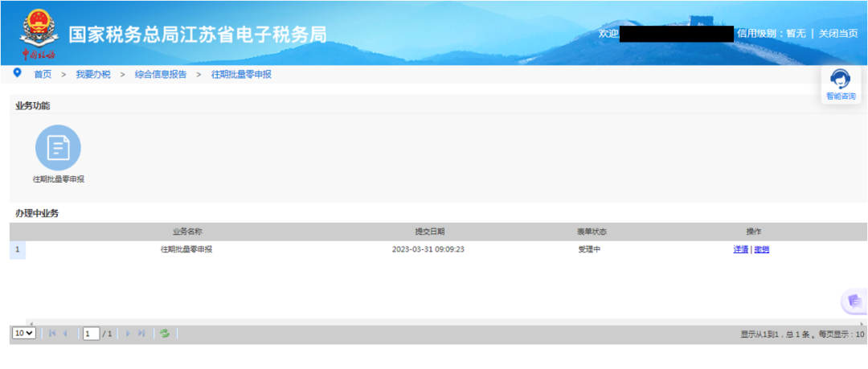Click 国家税务总局江苏省电子税务局 title

(198, 35)
